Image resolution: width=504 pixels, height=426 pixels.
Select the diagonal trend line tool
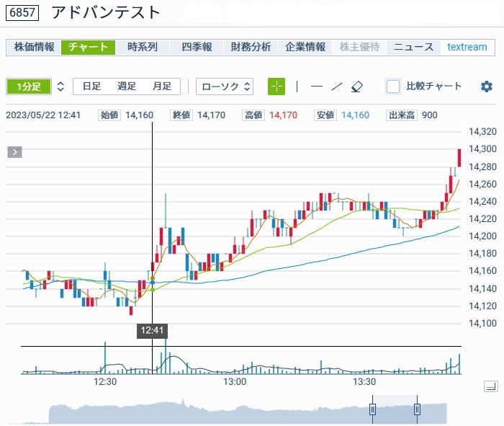click(x=336, y=86)
